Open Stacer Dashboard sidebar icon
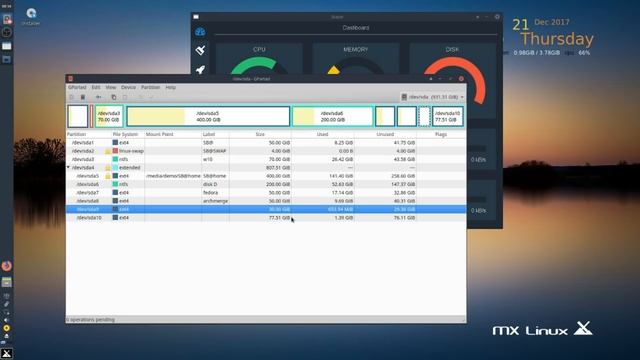 200,32
